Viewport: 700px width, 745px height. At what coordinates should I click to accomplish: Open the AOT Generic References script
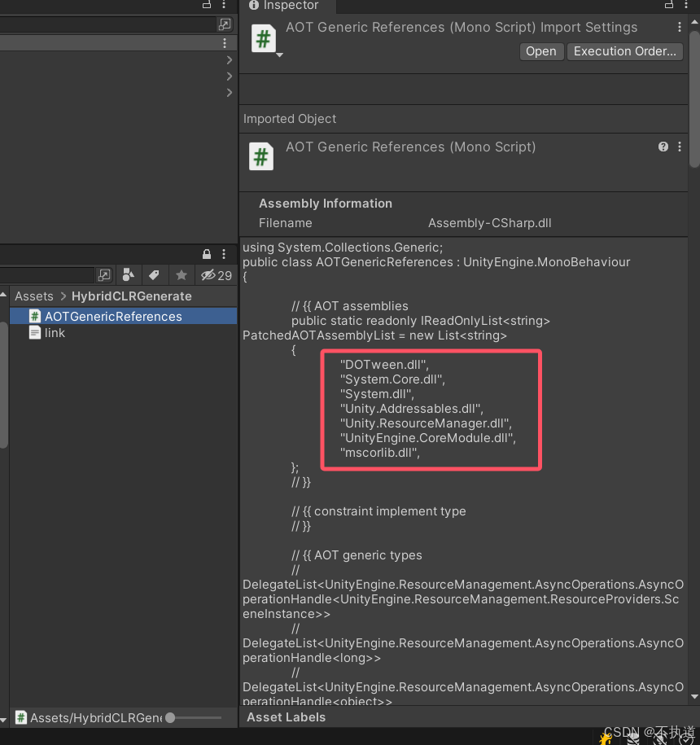(x=541, y=51)
